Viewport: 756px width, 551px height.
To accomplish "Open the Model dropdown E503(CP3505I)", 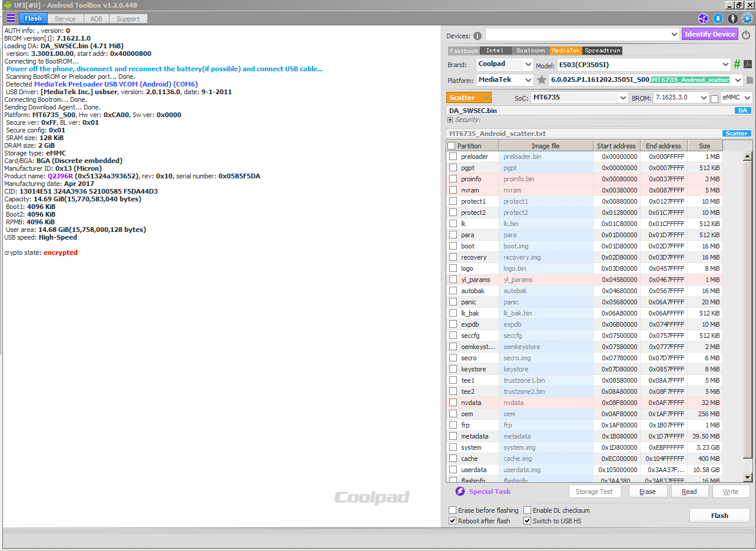I will pyautogui.click(x=644, y=64).
